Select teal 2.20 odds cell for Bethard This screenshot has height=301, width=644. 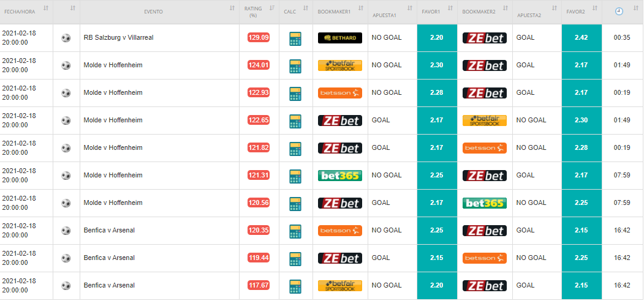pos(437,38)
